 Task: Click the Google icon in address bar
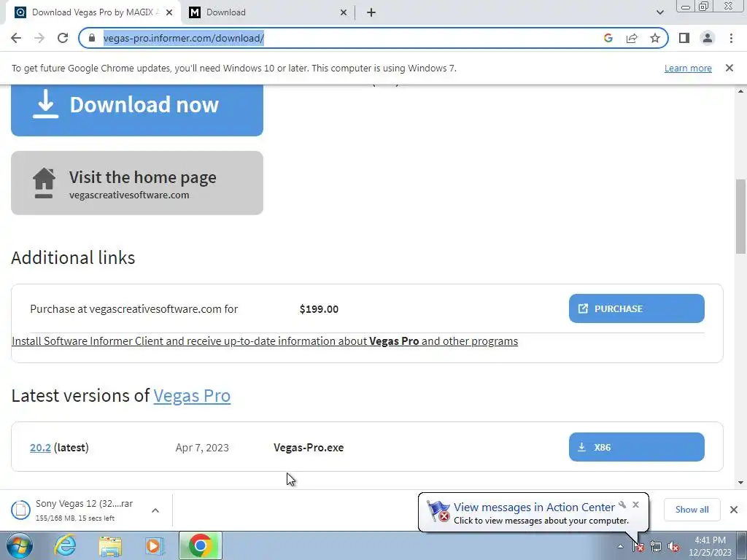[x=608, y=38]
